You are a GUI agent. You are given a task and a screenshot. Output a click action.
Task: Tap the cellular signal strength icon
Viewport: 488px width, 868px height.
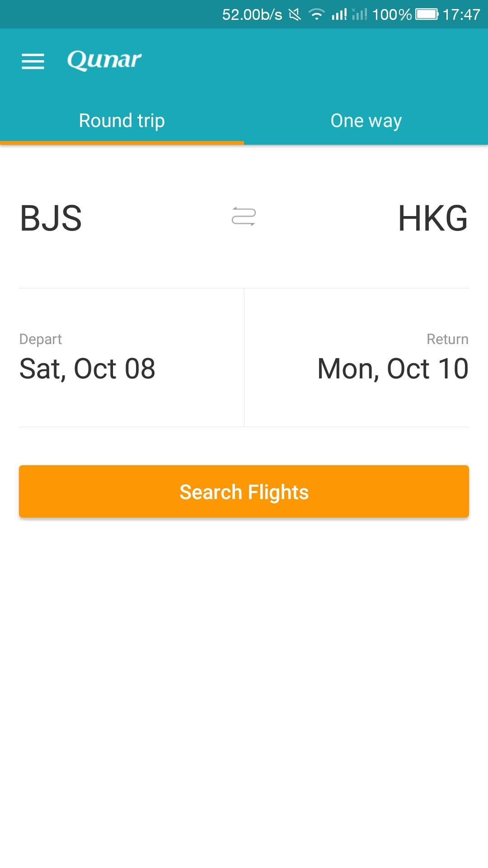338,14
